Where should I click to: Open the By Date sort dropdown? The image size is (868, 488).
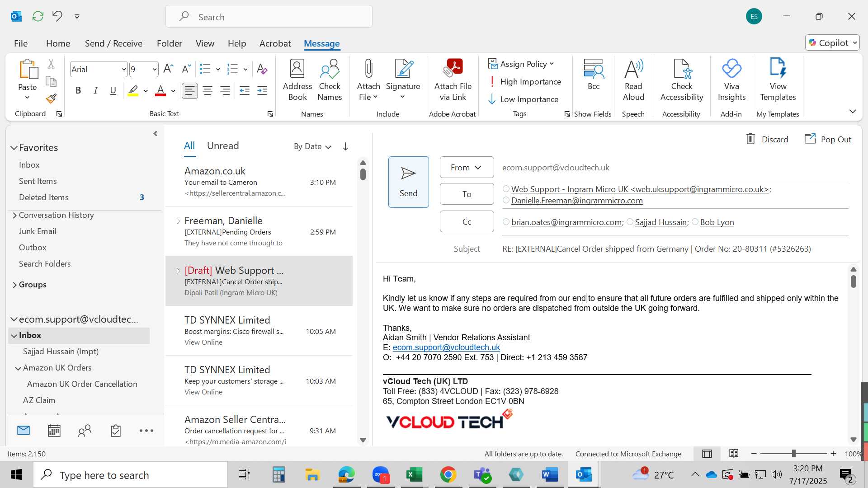pyautogui.click(x=313, y=146)
